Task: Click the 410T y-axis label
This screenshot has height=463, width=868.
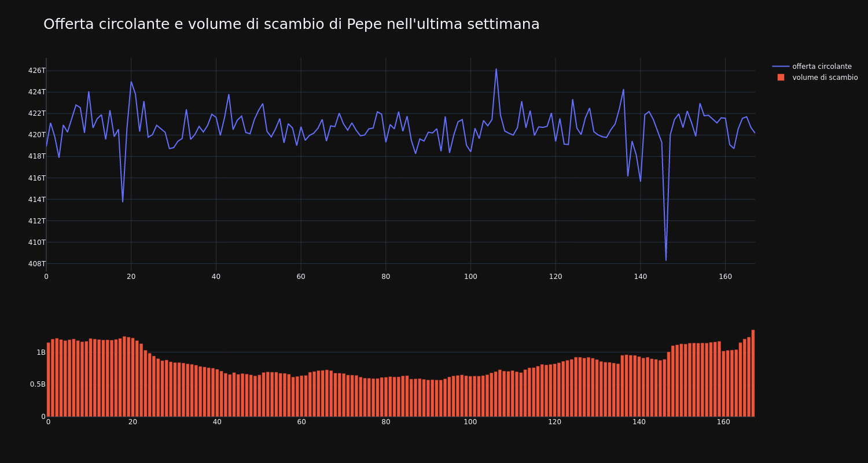Action: (x=36, y=242)
